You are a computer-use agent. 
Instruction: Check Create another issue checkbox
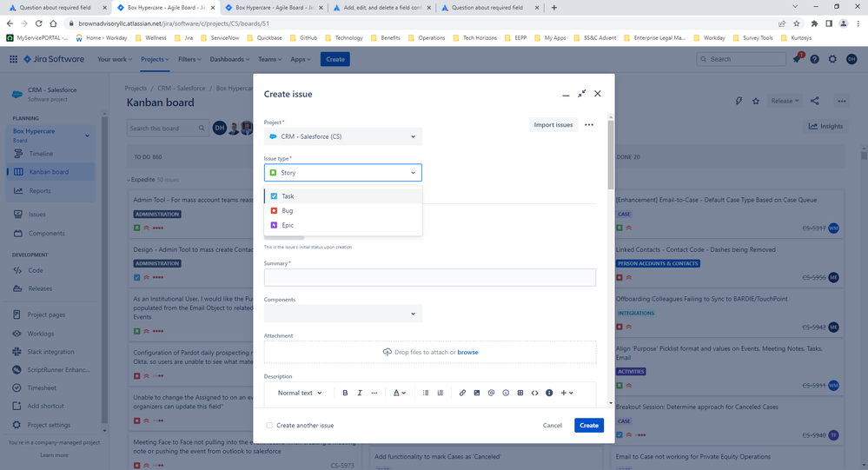click(x=269, y=425)
